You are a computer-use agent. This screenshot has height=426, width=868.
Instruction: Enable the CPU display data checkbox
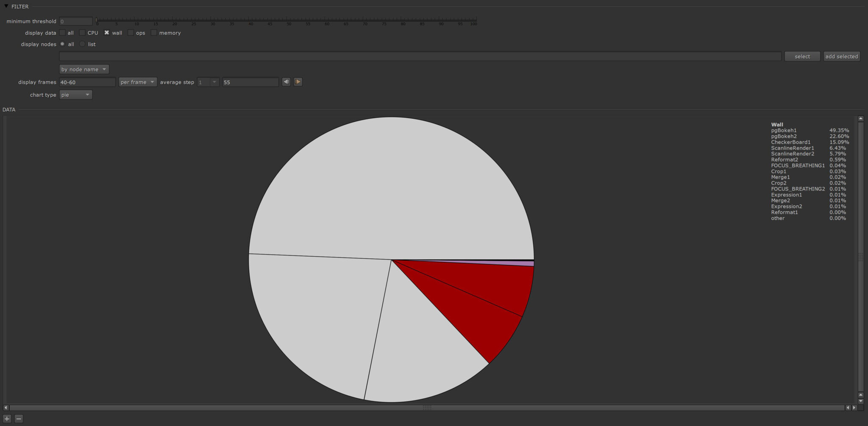pos(83,33)
